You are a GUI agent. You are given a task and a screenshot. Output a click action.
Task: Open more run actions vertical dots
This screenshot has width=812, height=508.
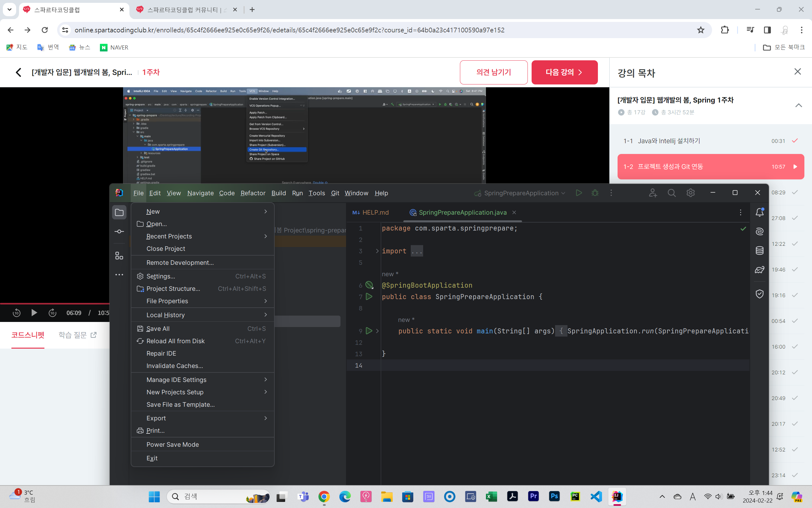click(611, 193)
